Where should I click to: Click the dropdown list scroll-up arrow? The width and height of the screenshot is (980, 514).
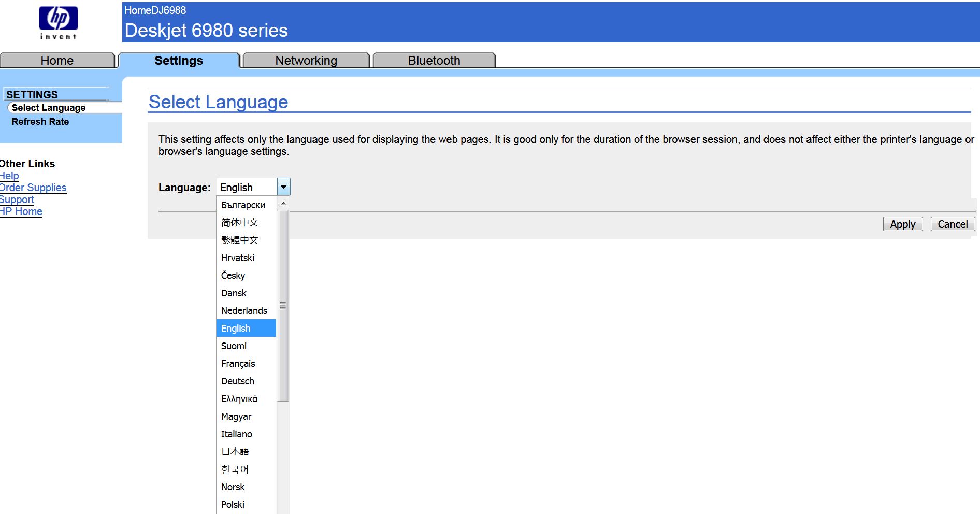(283, 203)
